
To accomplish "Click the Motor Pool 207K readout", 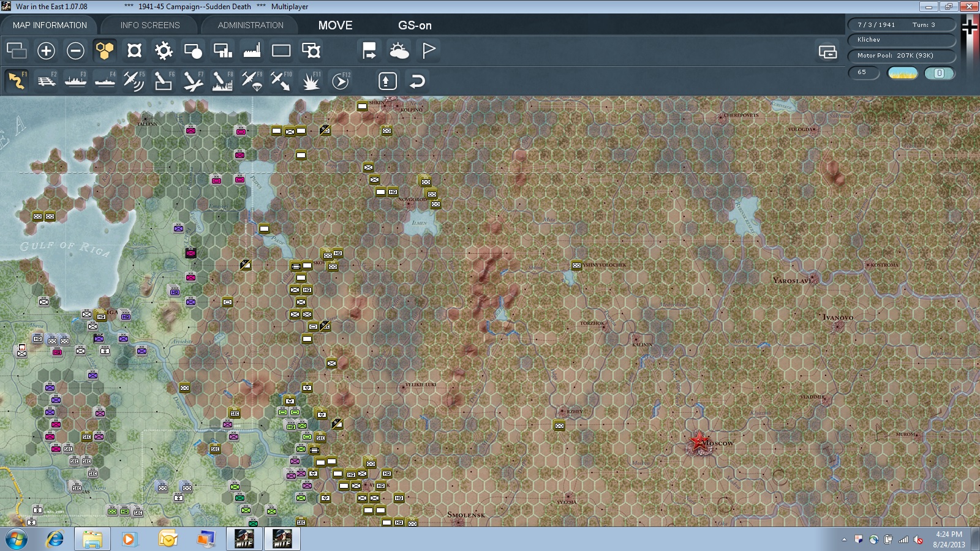I will 902,56.
